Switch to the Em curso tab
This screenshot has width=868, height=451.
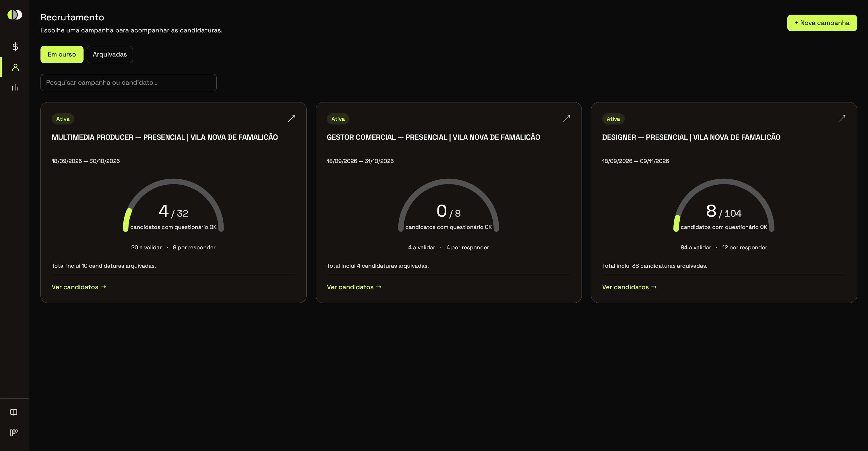(62, 55)
